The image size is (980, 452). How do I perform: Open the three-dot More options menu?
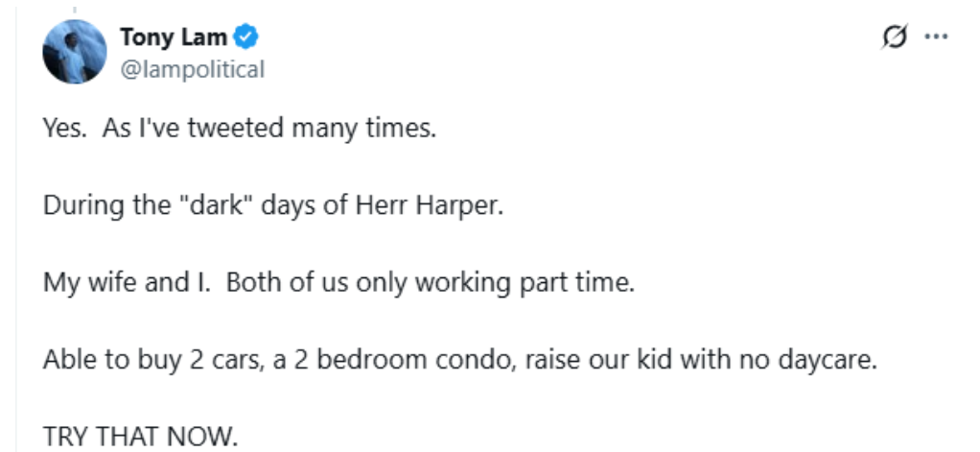pyautogui.click(x=936, y=37)
